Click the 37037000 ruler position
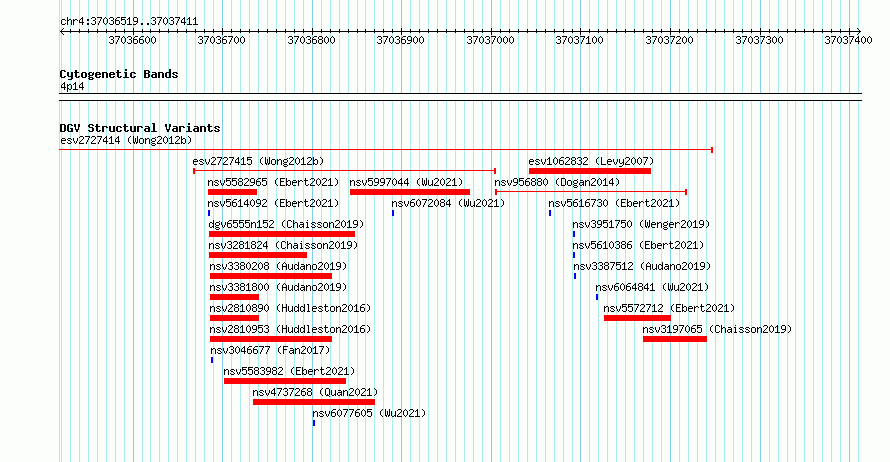 [x=490, y=40]
